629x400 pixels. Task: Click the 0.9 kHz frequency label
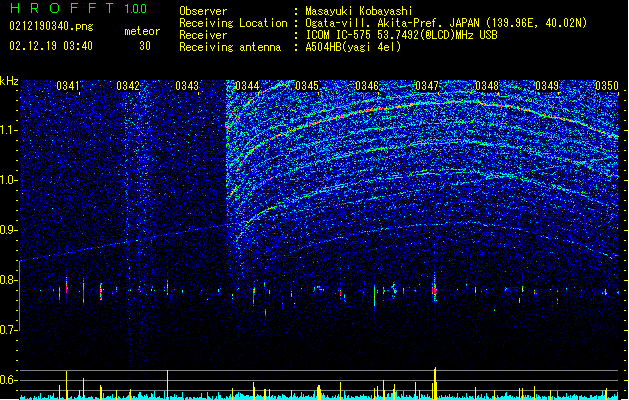[x=9, y=230]
